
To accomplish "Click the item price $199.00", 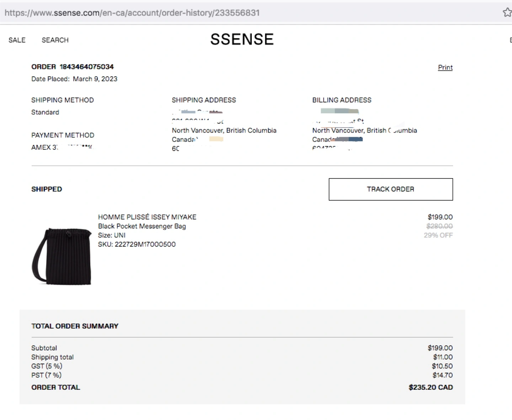I will click(440, 217).
